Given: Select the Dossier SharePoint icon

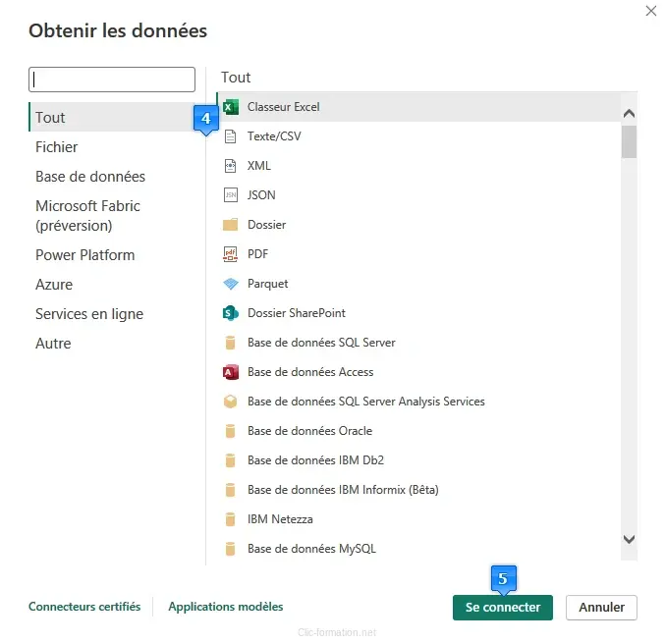Looking at the screenshot, I should (231, 313).
